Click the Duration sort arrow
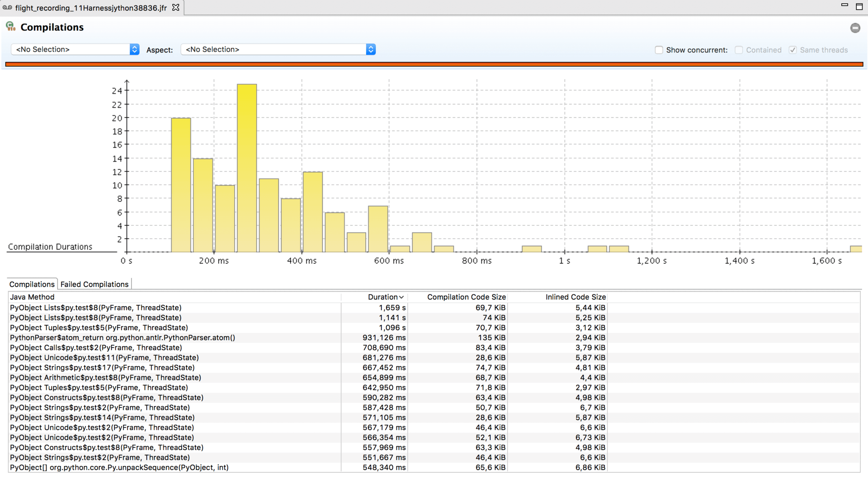Viewport: 868px width, 484px height. 401,297
